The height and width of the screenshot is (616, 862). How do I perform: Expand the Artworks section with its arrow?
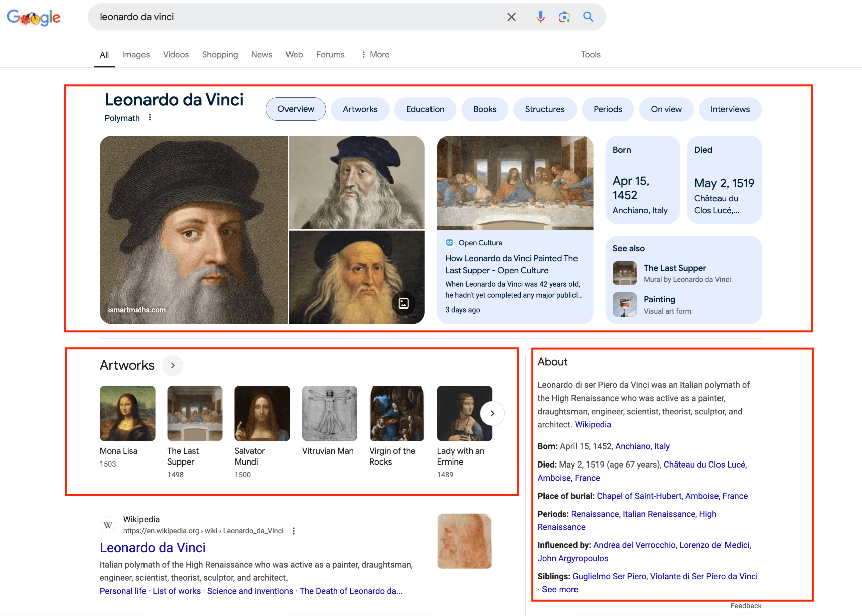[172, 365]
